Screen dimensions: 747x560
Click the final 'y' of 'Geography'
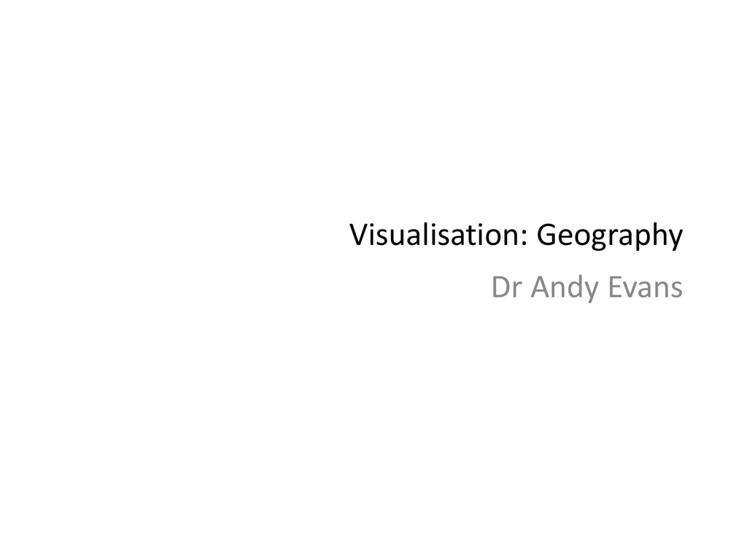coord(673,240)
